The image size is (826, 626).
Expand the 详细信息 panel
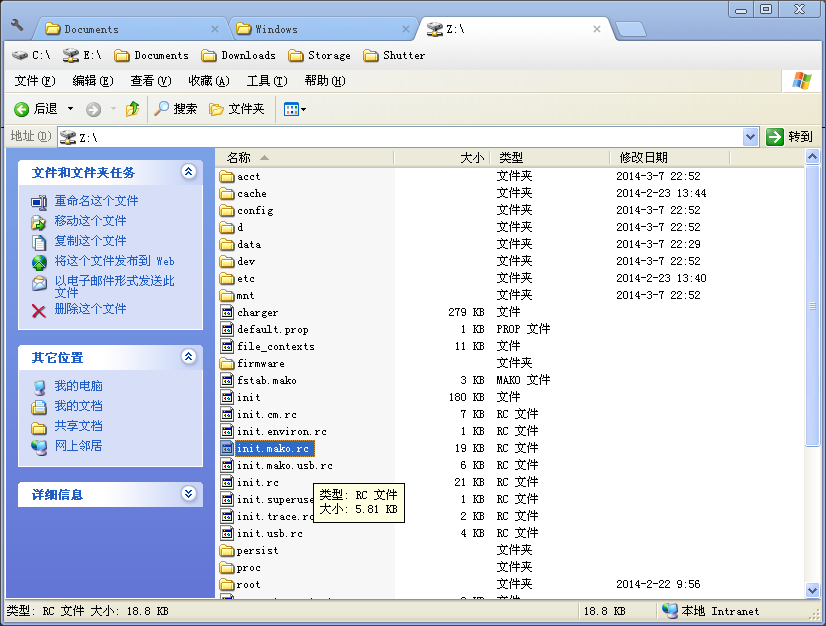click(x=189, y=494)
